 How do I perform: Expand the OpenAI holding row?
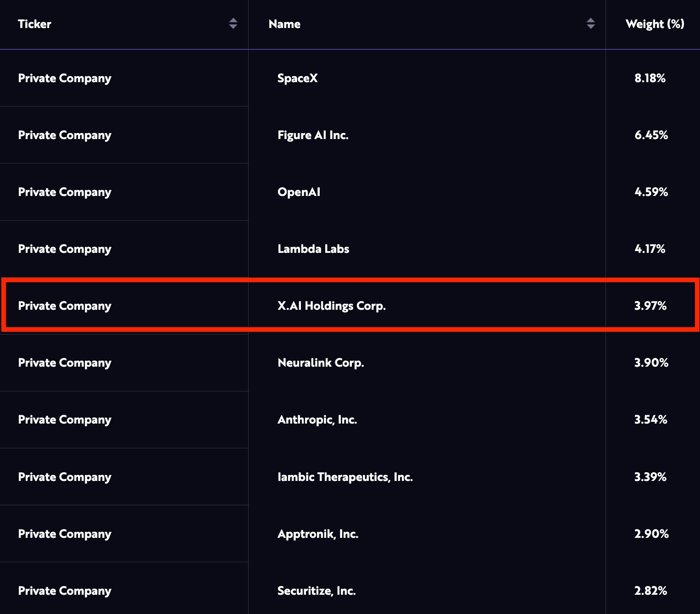[x=299, y=192]
